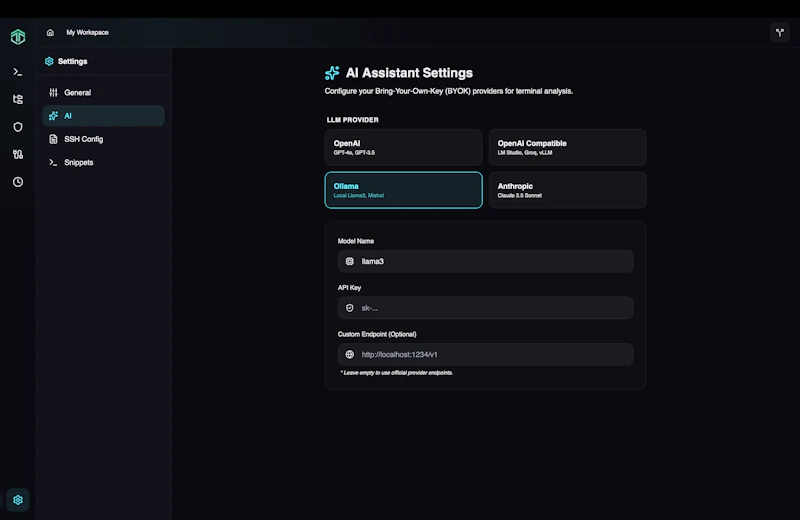Click the LLM PROVIDER section label

pos(353,120)
